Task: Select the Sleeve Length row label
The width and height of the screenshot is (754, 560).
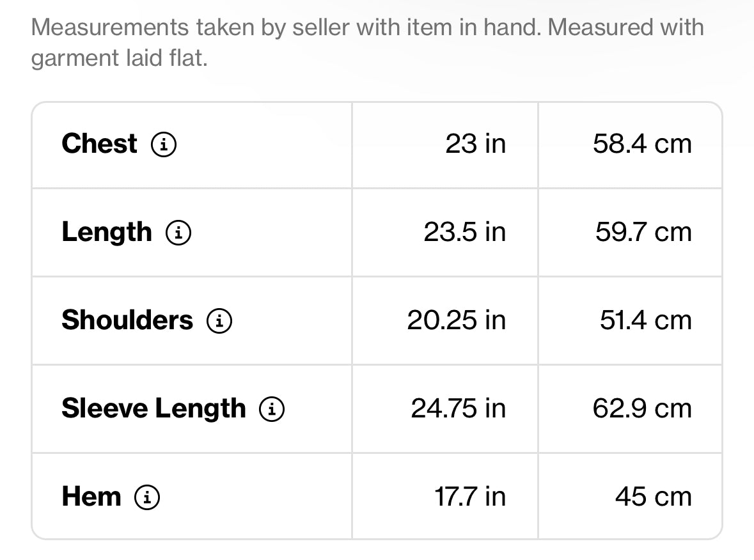Action: pos(154,410)
